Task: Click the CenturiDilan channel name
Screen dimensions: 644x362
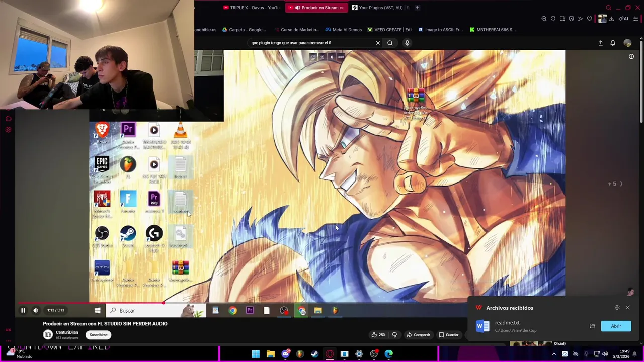Action: (x=67, y=332)
